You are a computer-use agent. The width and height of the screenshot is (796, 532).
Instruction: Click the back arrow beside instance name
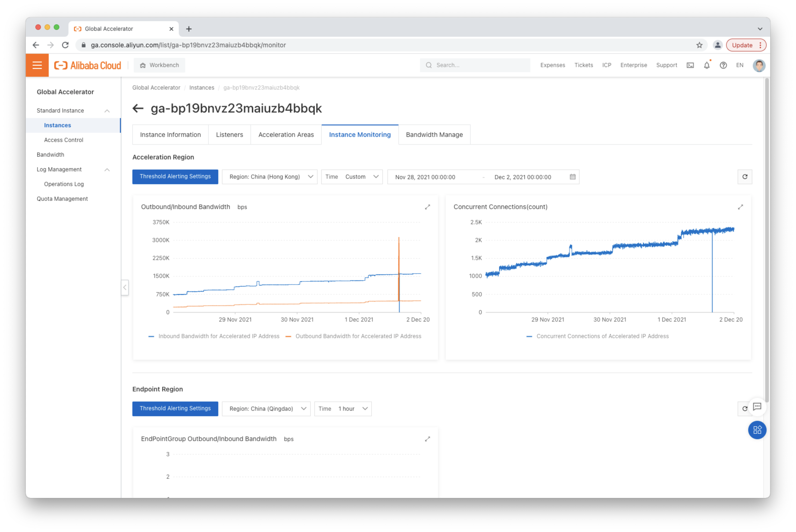point(138,109)
